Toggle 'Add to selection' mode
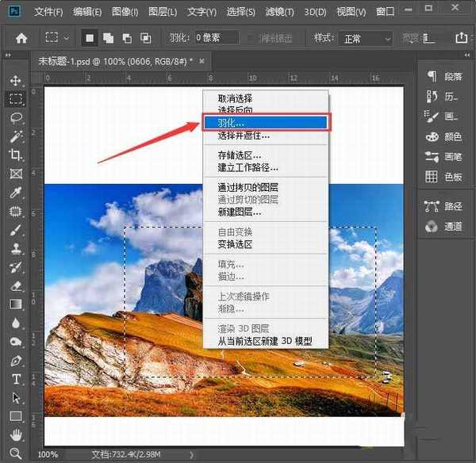Screen dimensions: 476x463 (108, 38)
